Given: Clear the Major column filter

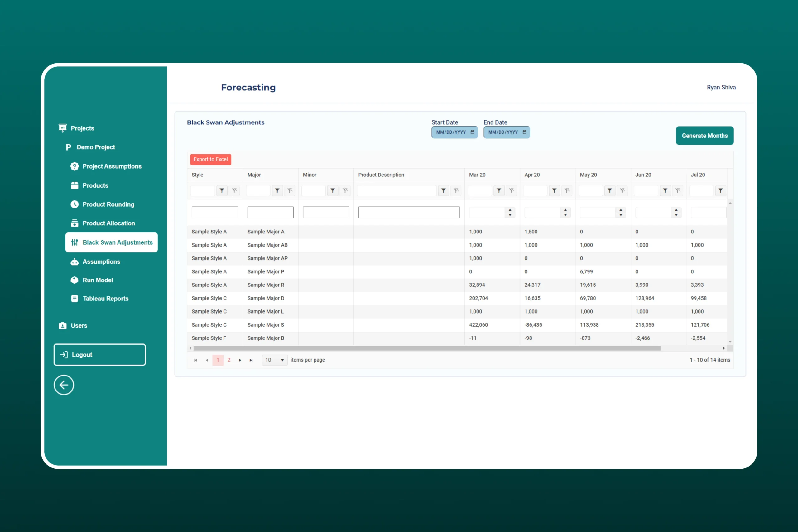Looking at the screenshot, I should 290,191.
